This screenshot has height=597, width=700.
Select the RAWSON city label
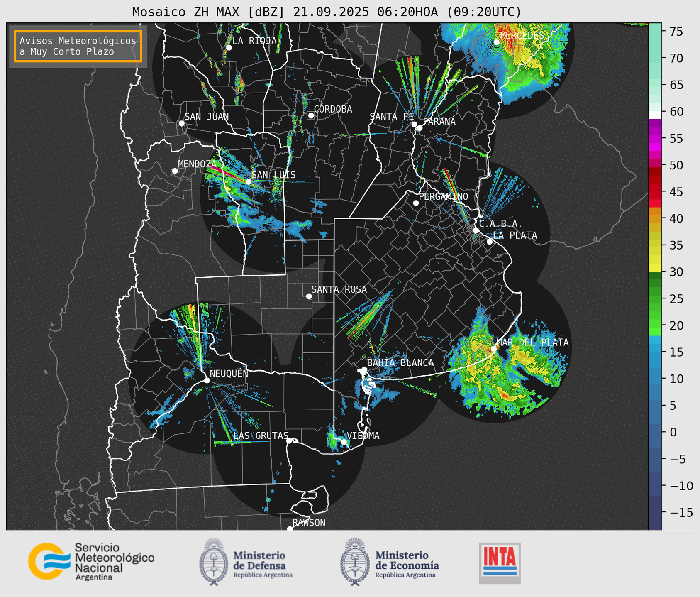(309, 523)
